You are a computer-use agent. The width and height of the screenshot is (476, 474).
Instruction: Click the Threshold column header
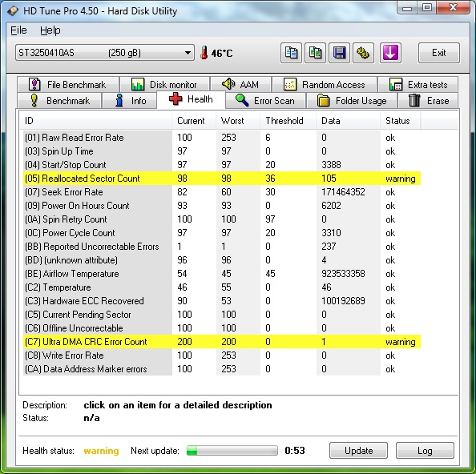(x=288, y=121)
